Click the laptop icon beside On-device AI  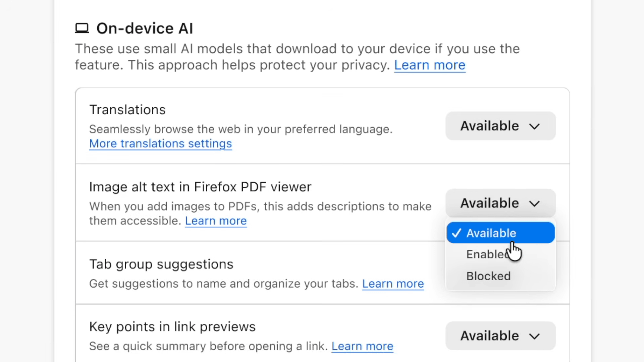point(82,28)
